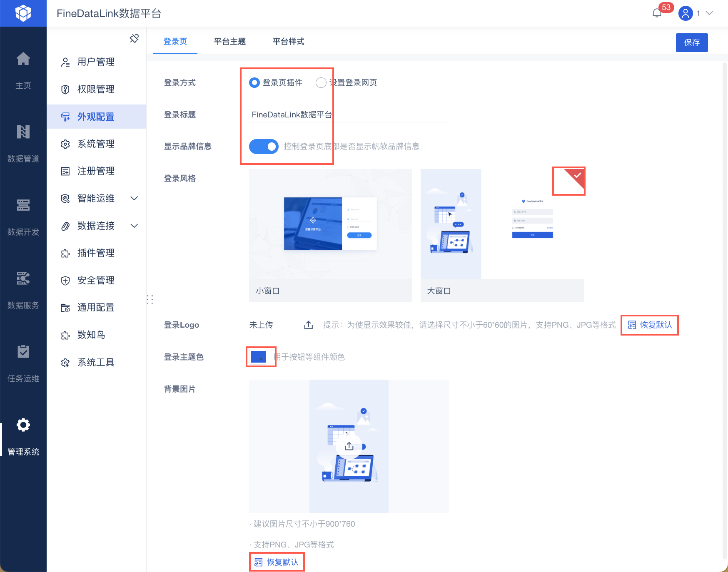Image resolution: width=728 pixels, height=572 pixels.
Task: Toggle the 显示品牌信息 switch
Action: click(264, 147)
